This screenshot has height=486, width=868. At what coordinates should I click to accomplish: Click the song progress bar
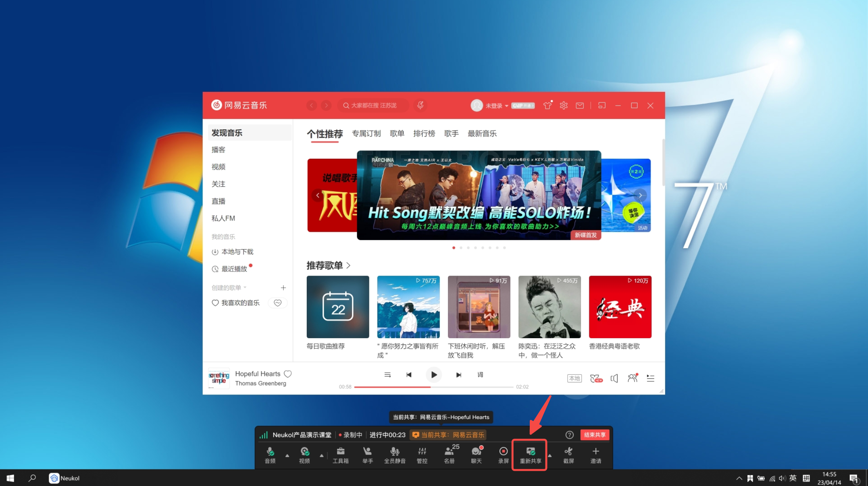pyautogui.click(x=433, y=387)
